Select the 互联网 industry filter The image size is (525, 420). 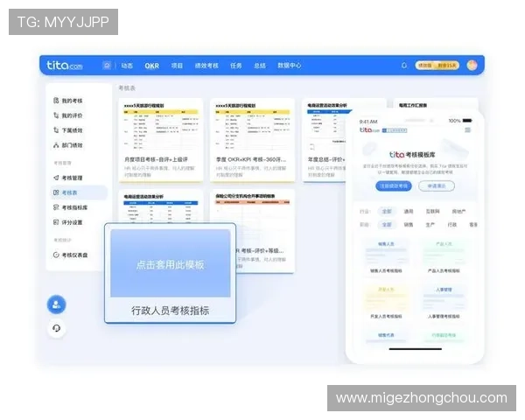432,212
